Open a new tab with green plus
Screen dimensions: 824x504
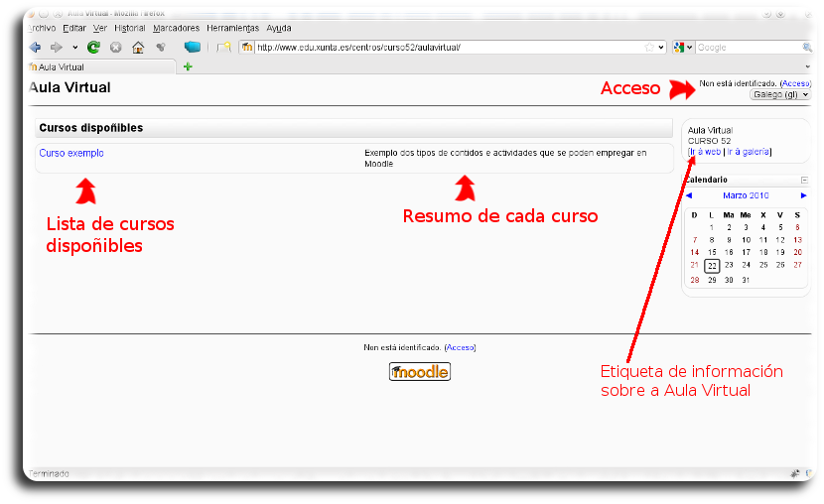click(188, 66)
